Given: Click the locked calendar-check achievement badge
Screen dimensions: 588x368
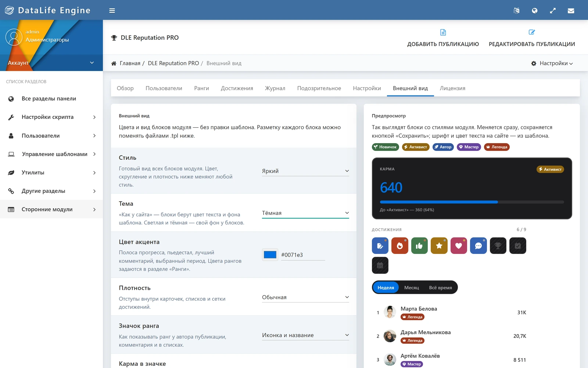Looking at the screenshot, I should click(518, 246).
